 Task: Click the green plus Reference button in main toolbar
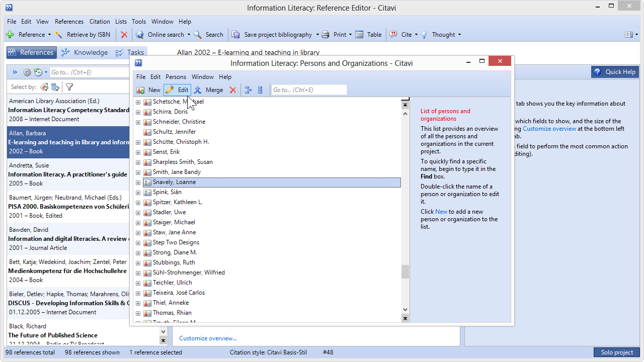25,35
